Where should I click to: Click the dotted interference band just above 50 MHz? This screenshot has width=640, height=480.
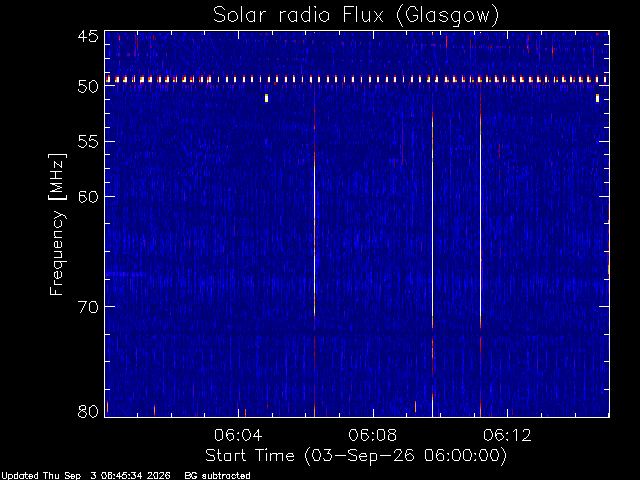[357, 79]
